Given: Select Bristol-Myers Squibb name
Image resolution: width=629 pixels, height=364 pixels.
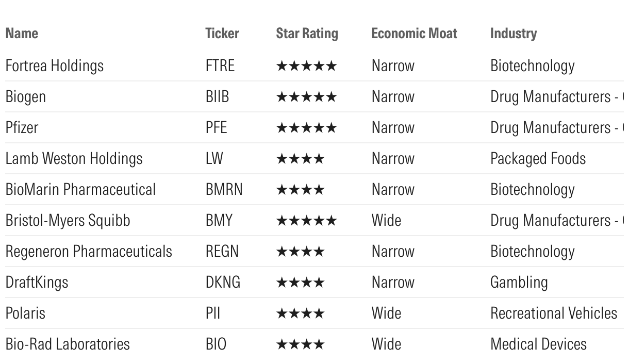Looking at the screenshot, I should [68, 221].
